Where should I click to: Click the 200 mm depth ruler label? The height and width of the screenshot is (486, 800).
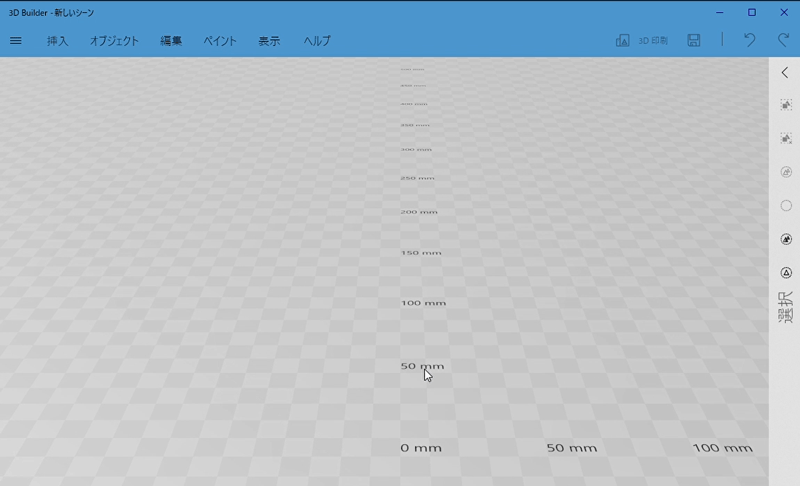point(419,212)
